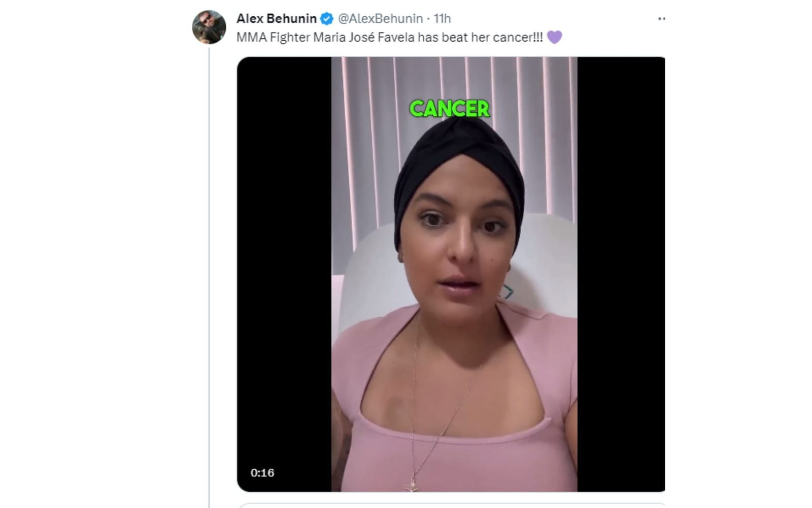This screenshot has width=812, height=508.
Task: Open the partially visible card below video
Action: [x=451, y=505]
